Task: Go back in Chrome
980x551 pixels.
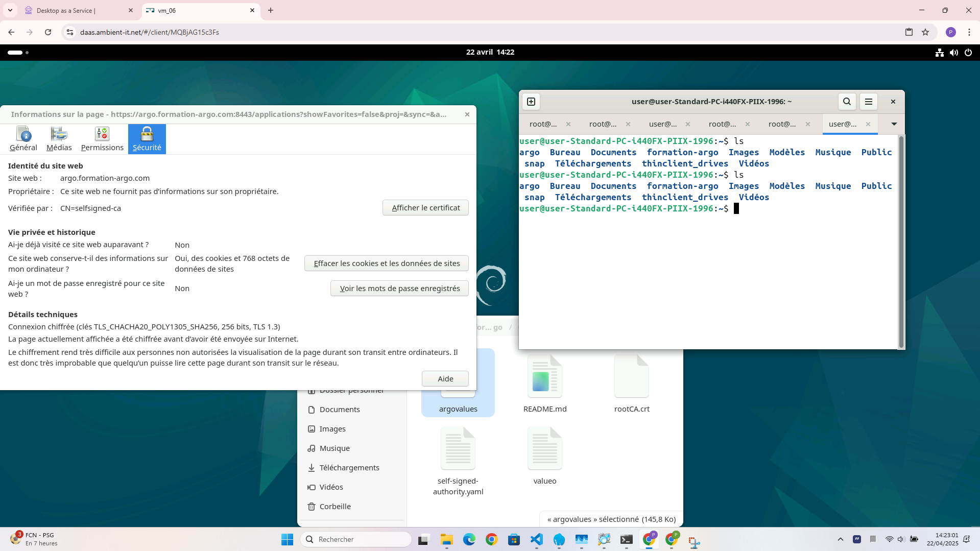Action: pyautogui.click(x=11, y=32)
